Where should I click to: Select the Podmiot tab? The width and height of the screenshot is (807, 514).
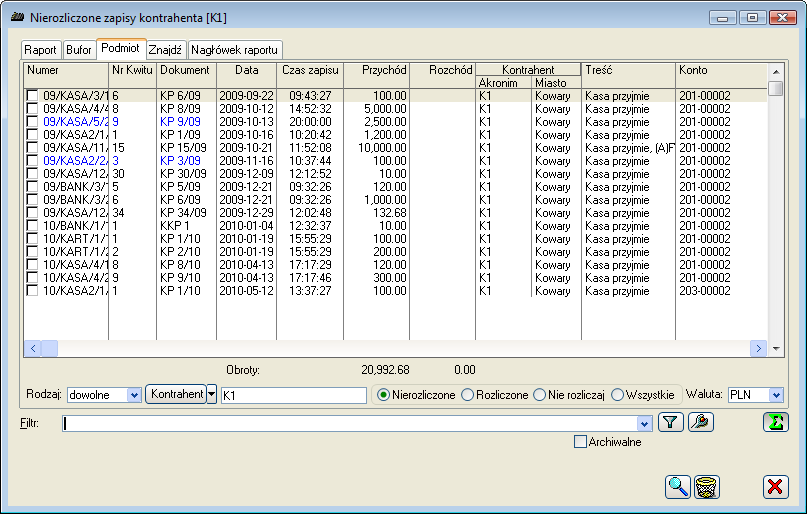click(x=120, y=48)
